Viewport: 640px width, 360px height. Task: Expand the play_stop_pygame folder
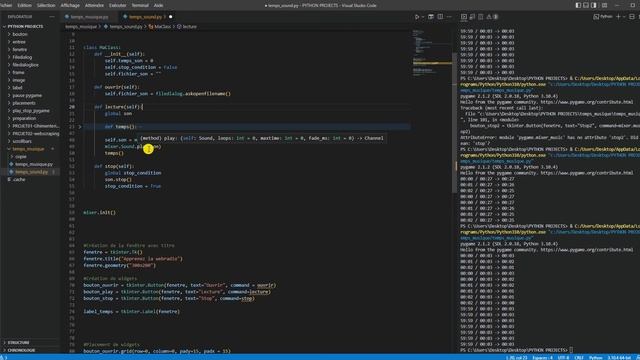(30, 111)
